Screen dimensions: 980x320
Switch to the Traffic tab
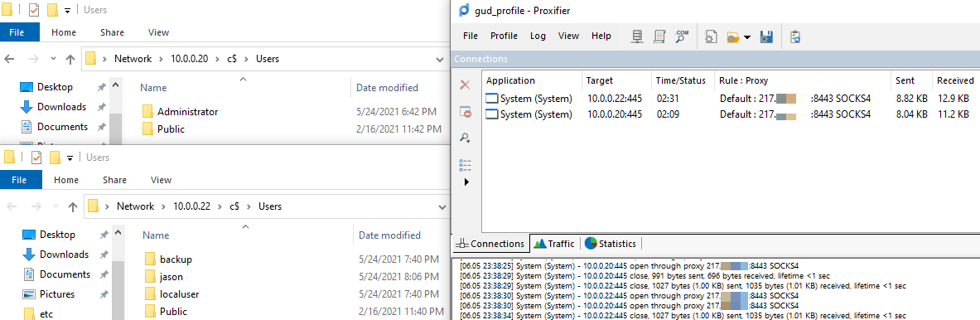pos(554,244)
